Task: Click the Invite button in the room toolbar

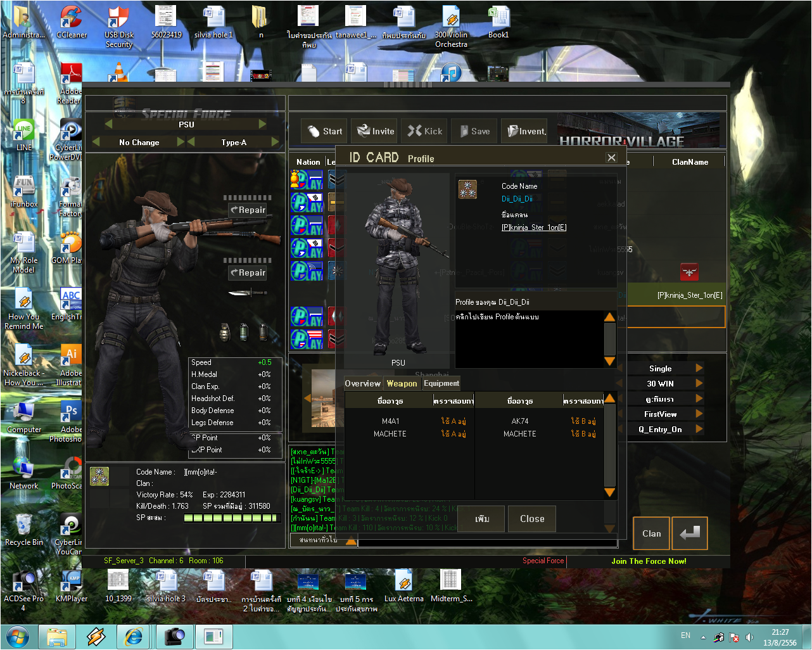Action: (374, 131)
